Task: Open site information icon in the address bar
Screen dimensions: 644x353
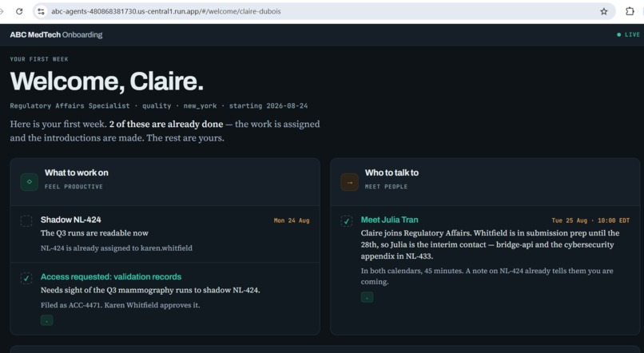Action: point(41,11)
